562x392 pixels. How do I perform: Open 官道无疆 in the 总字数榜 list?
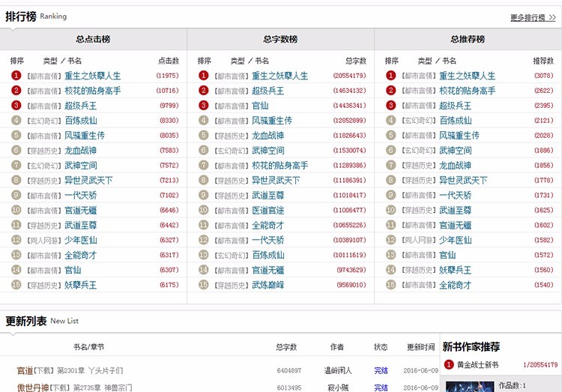click(268, 270)
